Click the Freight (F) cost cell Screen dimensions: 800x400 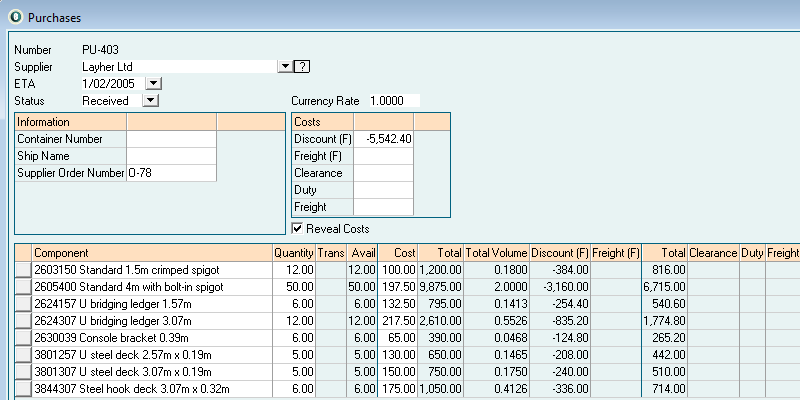384,156
